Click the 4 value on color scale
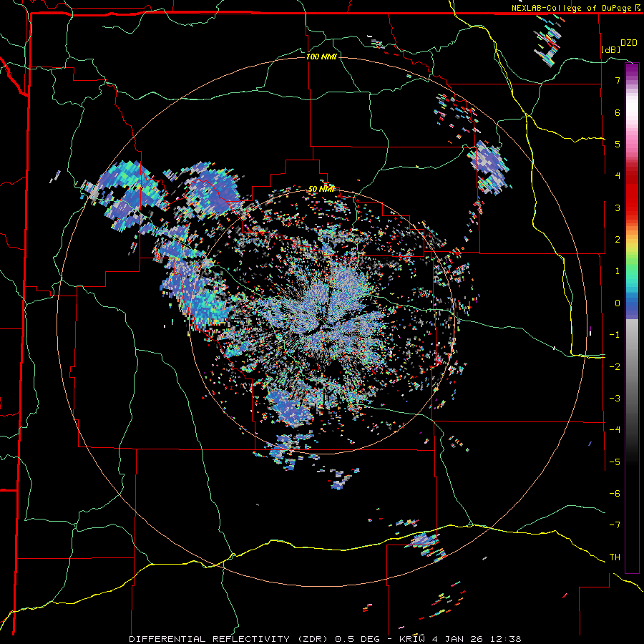Screen dimensions: 644x644 (618, 176)
